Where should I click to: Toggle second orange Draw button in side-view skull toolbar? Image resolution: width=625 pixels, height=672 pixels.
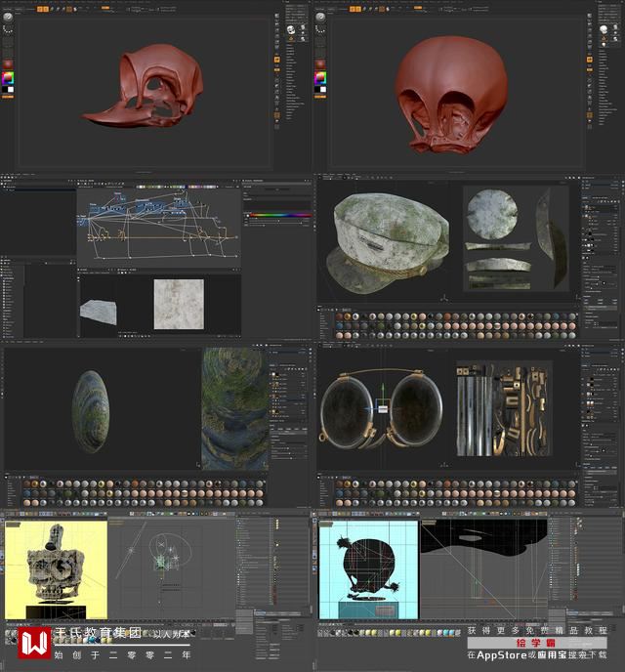point(46,9)
